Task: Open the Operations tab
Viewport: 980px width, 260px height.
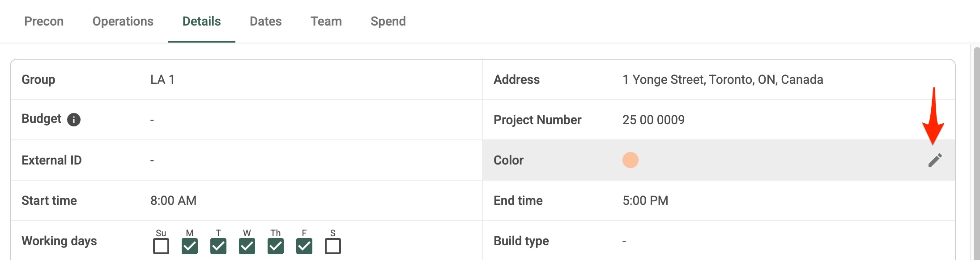Action: pyautogui.click(x=123, y=22)
